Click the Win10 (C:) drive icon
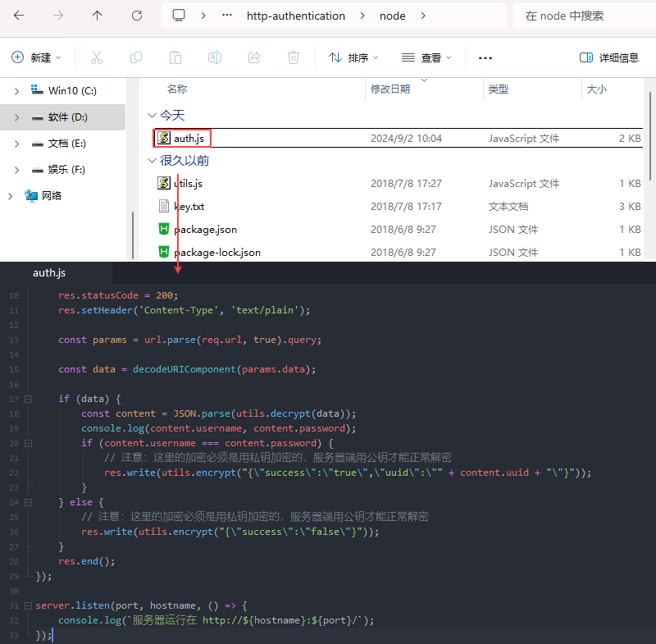 click(37, 90)
